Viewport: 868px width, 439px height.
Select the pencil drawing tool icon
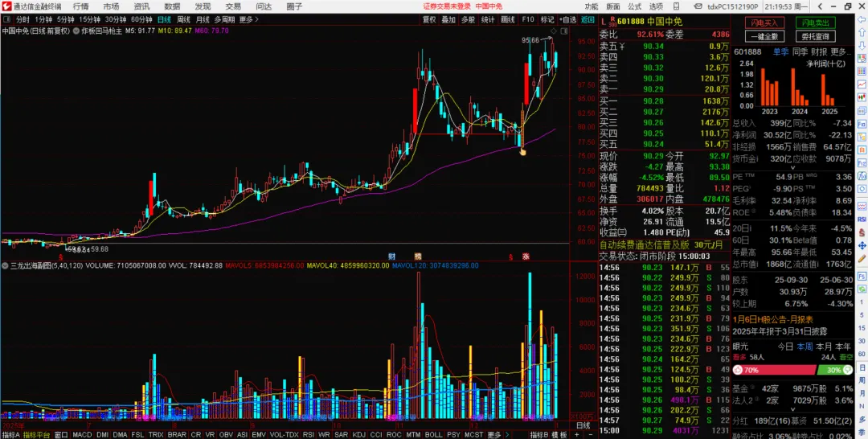[x=862, y=259]
